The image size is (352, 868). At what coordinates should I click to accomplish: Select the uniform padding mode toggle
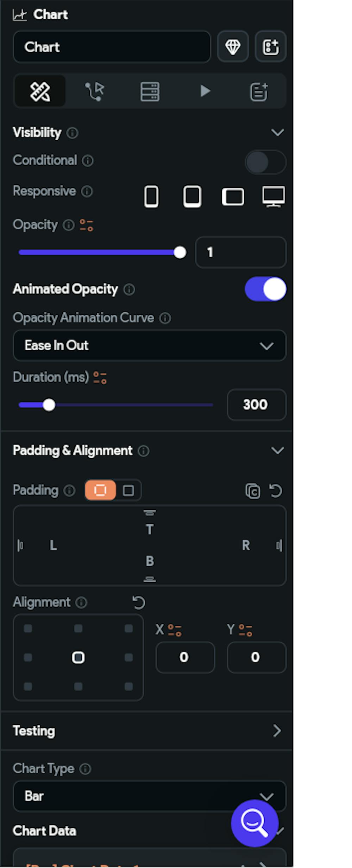point(128,490)
